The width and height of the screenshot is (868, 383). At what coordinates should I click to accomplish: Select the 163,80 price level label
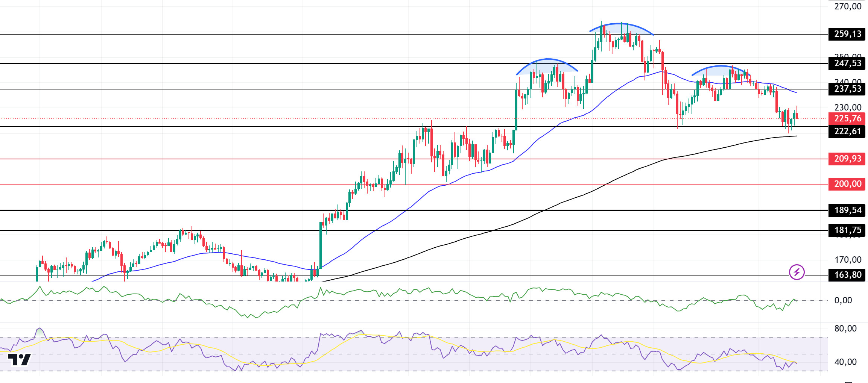click(847, 275)
